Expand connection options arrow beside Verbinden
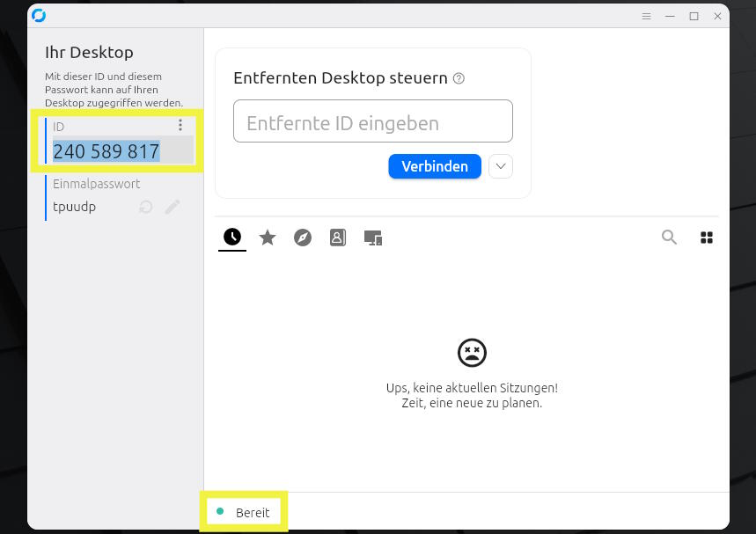This screenshot has height=534, width=756. [501, 166]
